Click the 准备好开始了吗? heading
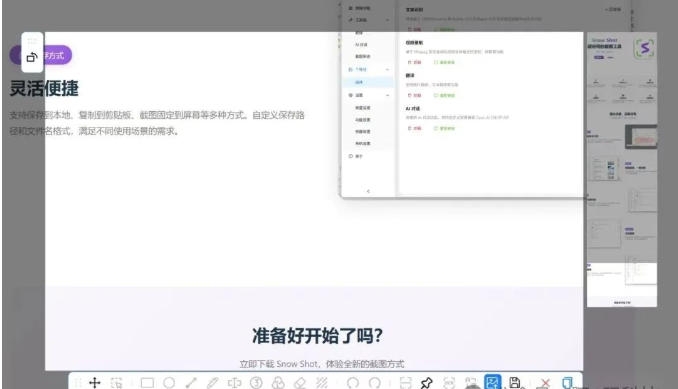Viewport: 678px width, 389px height. (317, 336)
